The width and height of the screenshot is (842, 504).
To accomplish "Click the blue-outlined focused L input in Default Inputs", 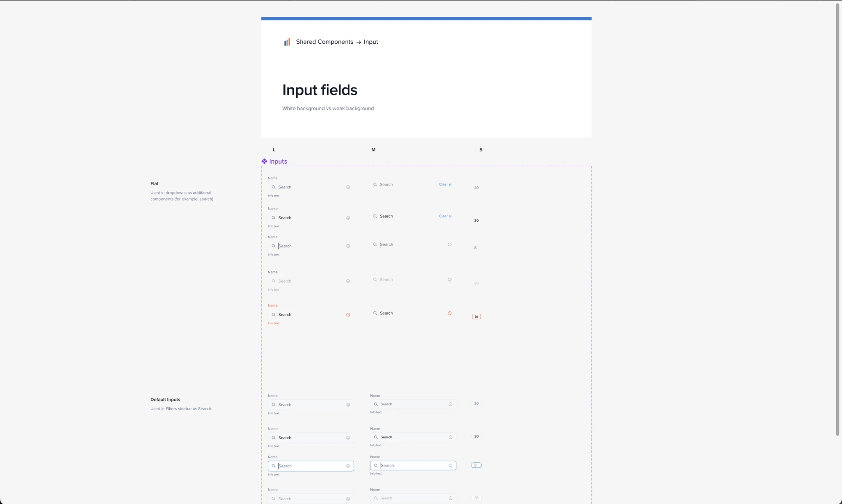I will point(311,466).
